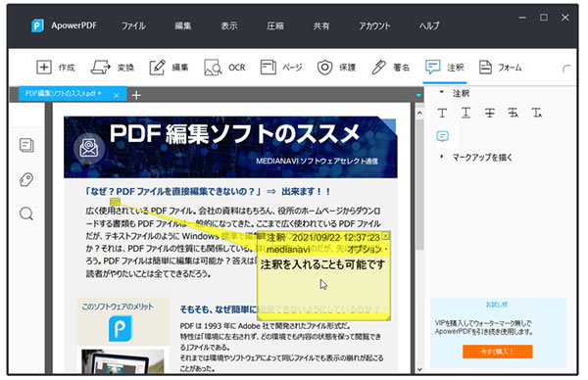Click scrollbar down arrow of document
Screen dimensions: 588x380
pos(419,369)
